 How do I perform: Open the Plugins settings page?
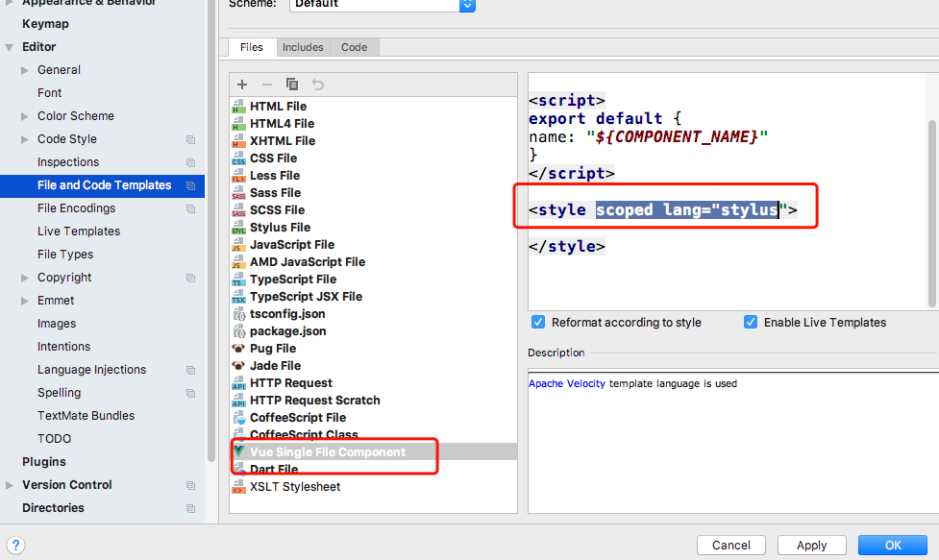(x=43, y=462)
